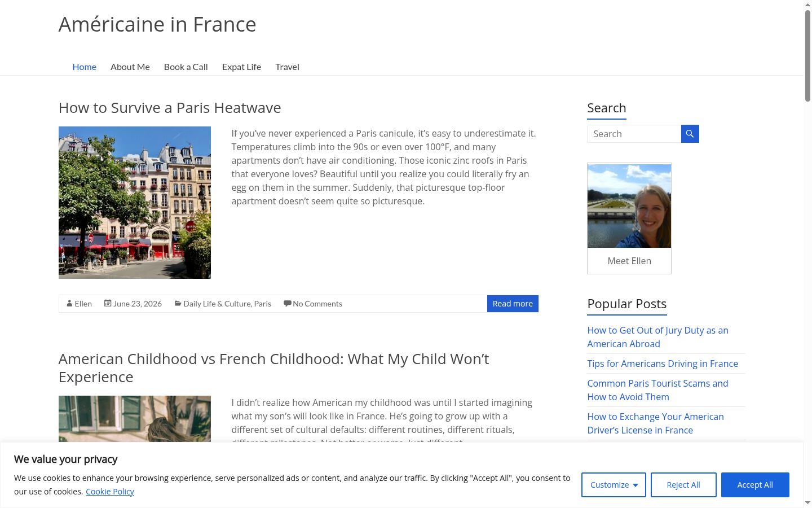Open the About Me page

pos(130,67)
